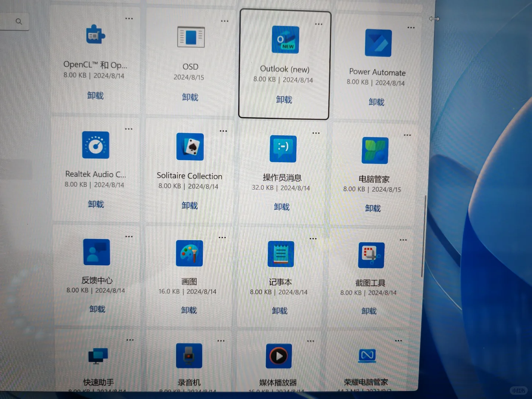Expand the three-dot menu on 操作员消息

[x=316, y=133]
